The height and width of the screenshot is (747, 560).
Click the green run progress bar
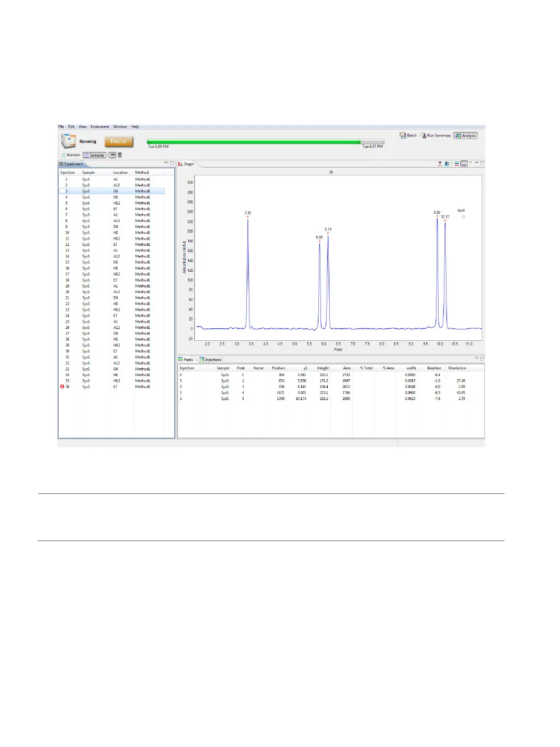tap(265, 142)
